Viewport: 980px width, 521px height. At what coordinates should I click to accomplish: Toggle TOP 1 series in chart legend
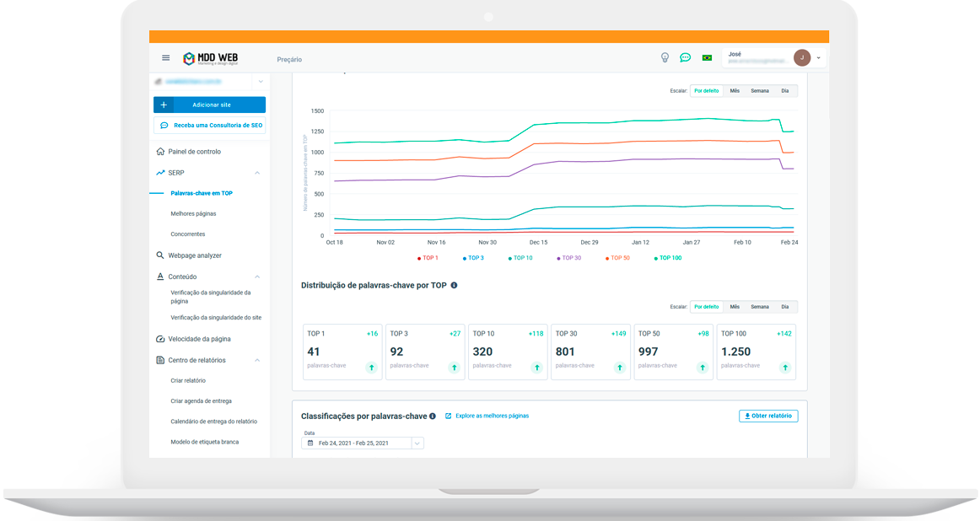428,258
